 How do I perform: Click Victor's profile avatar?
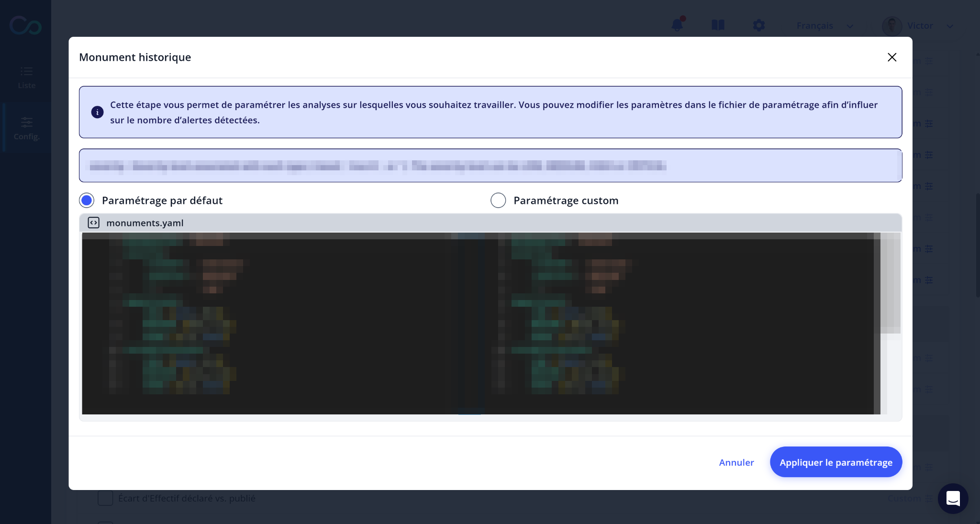[892, 26]
